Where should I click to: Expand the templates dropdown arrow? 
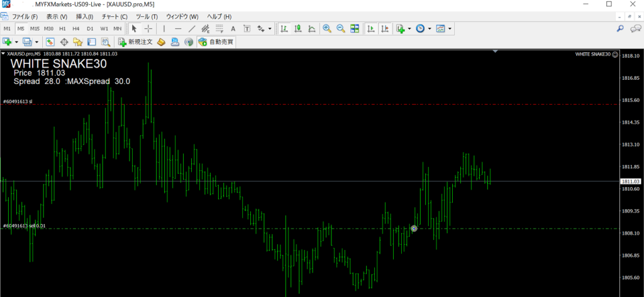(450, 29)
